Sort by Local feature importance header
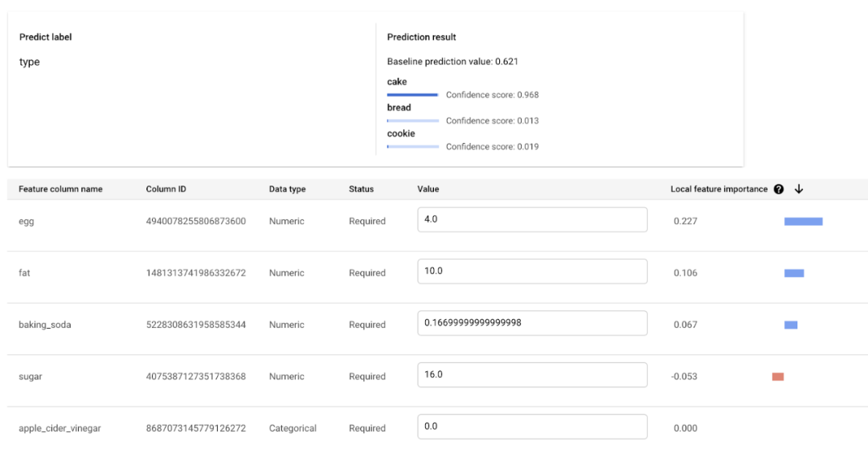Screen dimensions: 868x458 tap(719, 190)
